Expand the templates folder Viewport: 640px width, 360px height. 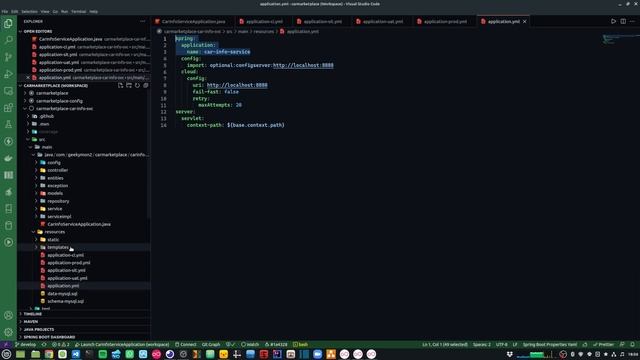58,247
